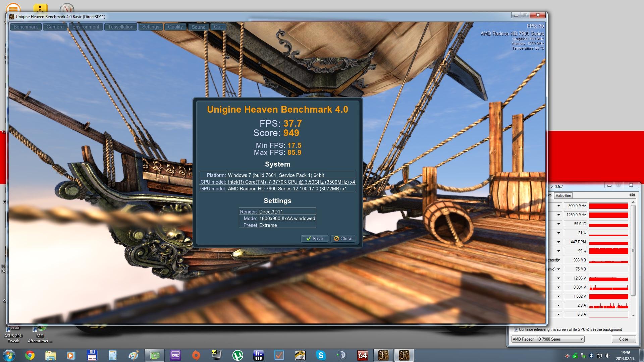Viewport: 644px width, 362px height.
Task: Click the 2.8 A current graph
Action: click(x=609, y=305)
